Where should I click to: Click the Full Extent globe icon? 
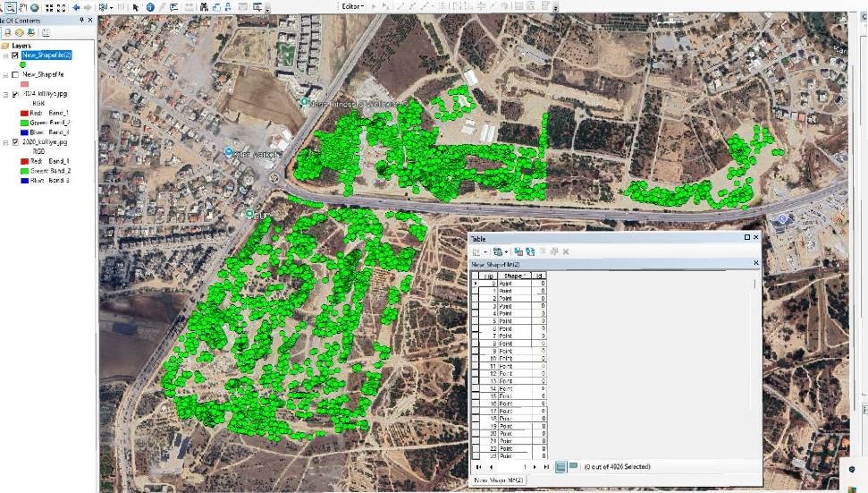34,7
